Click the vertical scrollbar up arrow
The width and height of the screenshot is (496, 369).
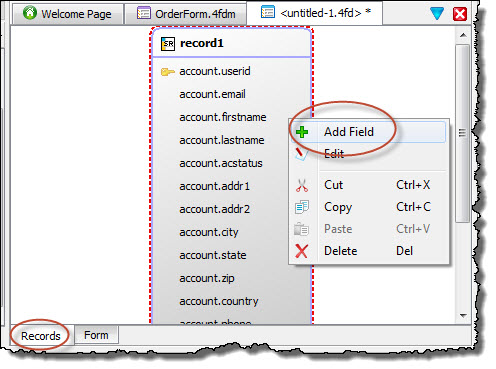point(463,35)
